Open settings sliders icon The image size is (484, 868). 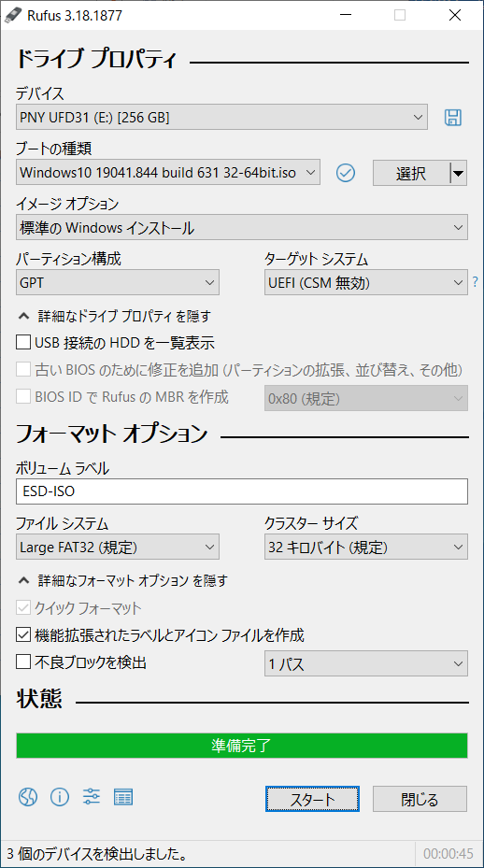(92, 797)
